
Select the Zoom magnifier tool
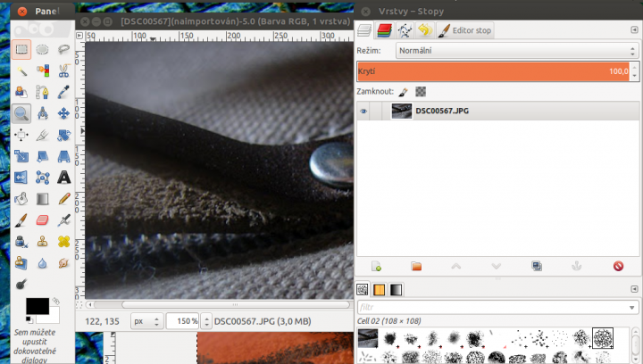pyautogui.click(x=21, y=113)
